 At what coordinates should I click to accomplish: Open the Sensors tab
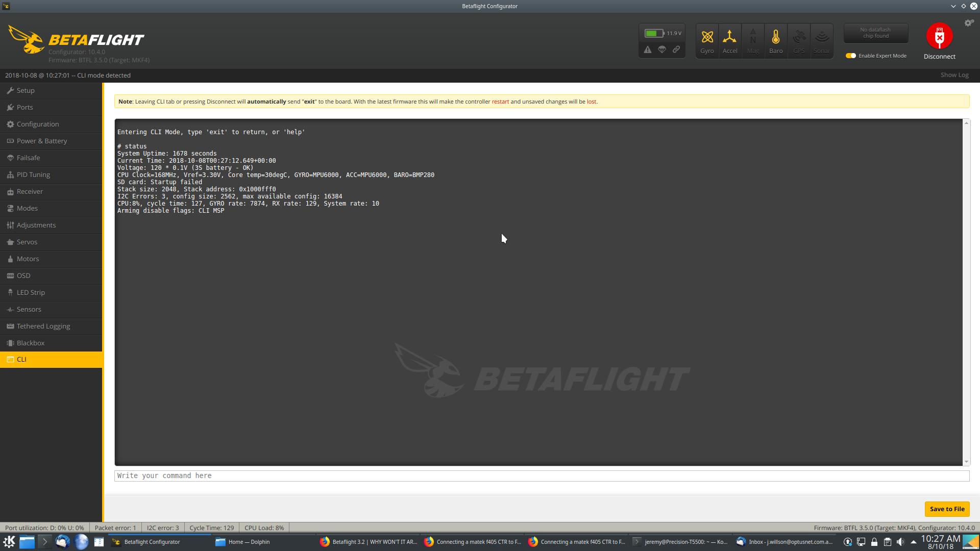(51, 309)
